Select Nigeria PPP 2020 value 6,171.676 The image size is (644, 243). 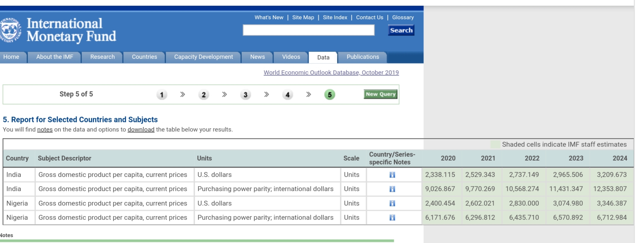click(x=440, y=218)
